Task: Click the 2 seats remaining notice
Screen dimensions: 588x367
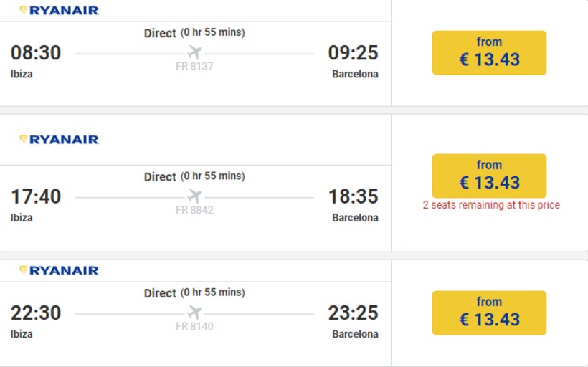Action: coord(491,205)
